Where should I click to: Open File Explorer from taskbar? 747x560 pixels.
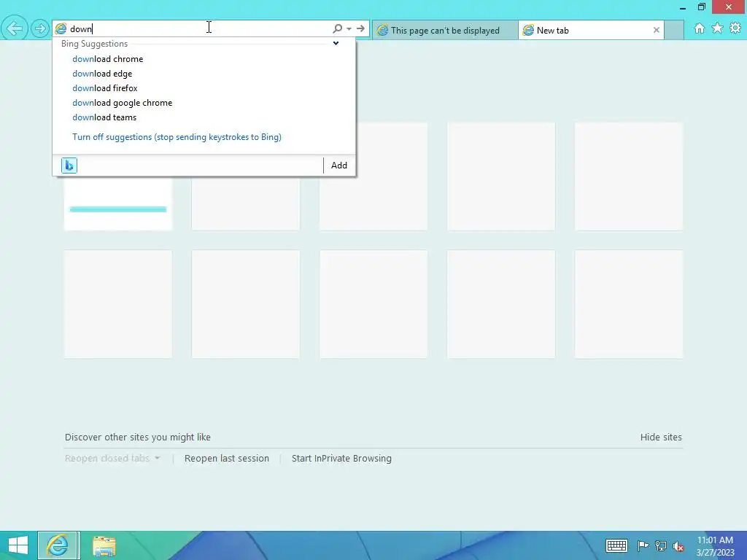104,545
